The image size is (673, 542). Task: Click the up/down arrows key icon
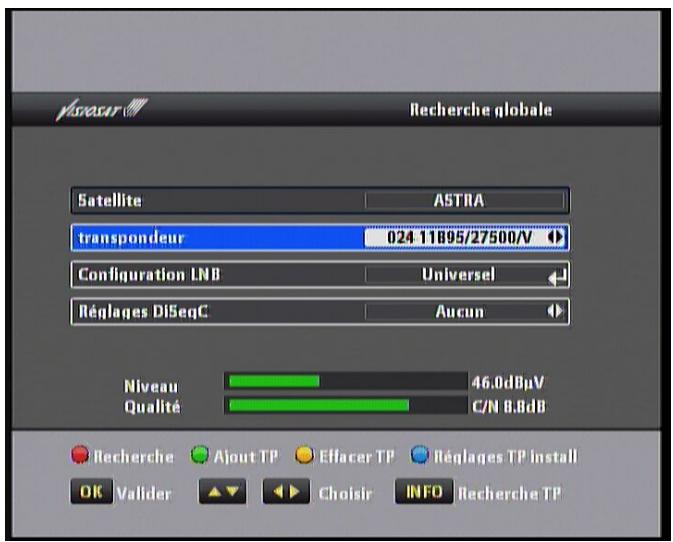(222, 491)
